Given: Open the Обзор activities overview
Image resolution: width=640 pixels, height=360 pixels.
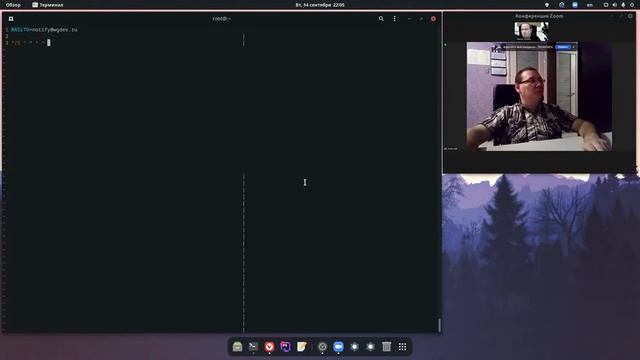Looking at the screenshot, I should pyautogui.click(x=13, y=5).
